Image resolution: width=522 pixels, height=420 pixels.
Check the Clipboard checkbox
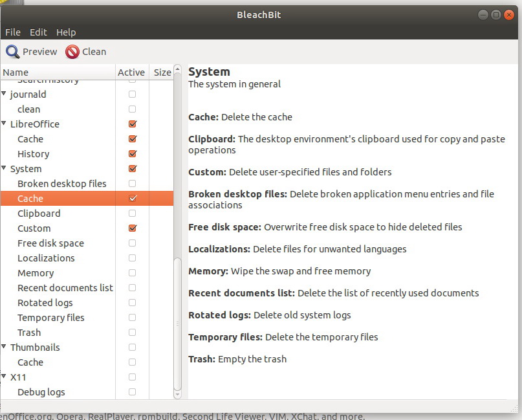[132, 213]
